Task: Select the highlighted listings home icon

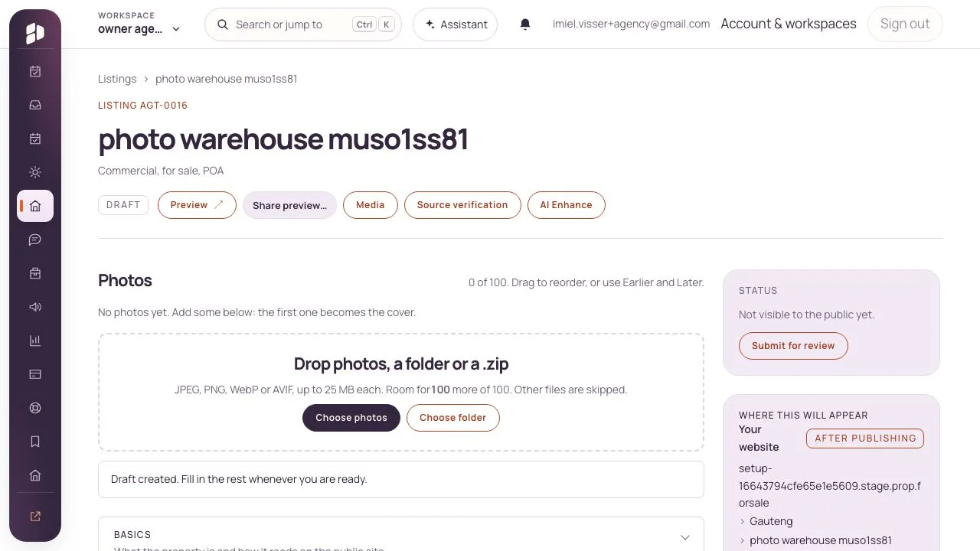Action: pyautogui.click(x=35, y=206)
